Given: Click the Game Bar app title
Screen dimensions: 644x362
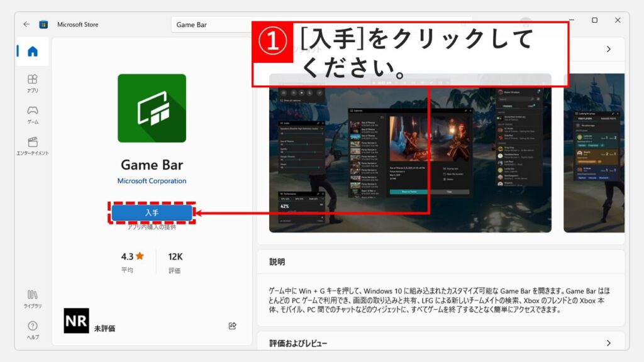Looking at the screenshot, I should click(x=152, y=165).
